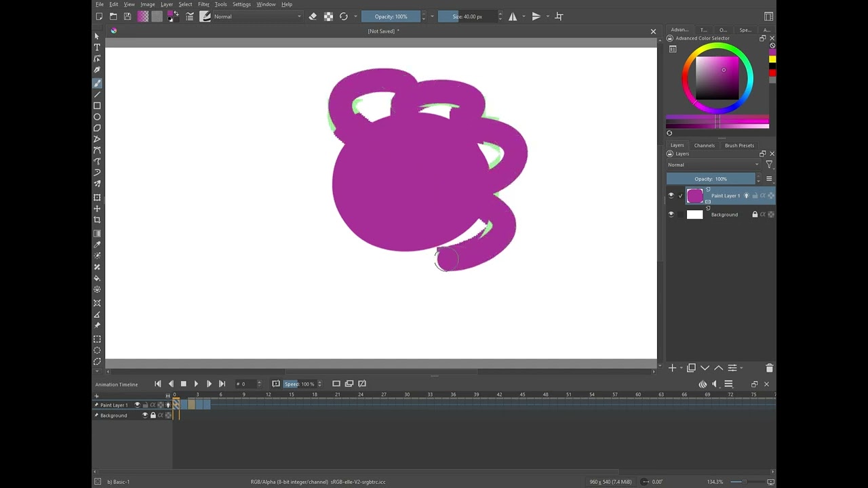The image size is (868, 488).
Task: Toggle Paint Layer 1 onion skin bulb
Action: tap(747, 196)
